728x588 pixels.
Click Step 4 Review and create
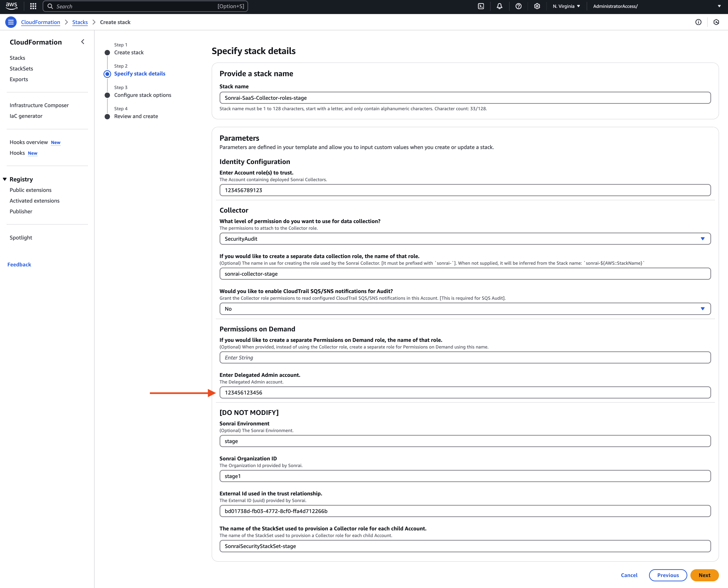[136, 116]
